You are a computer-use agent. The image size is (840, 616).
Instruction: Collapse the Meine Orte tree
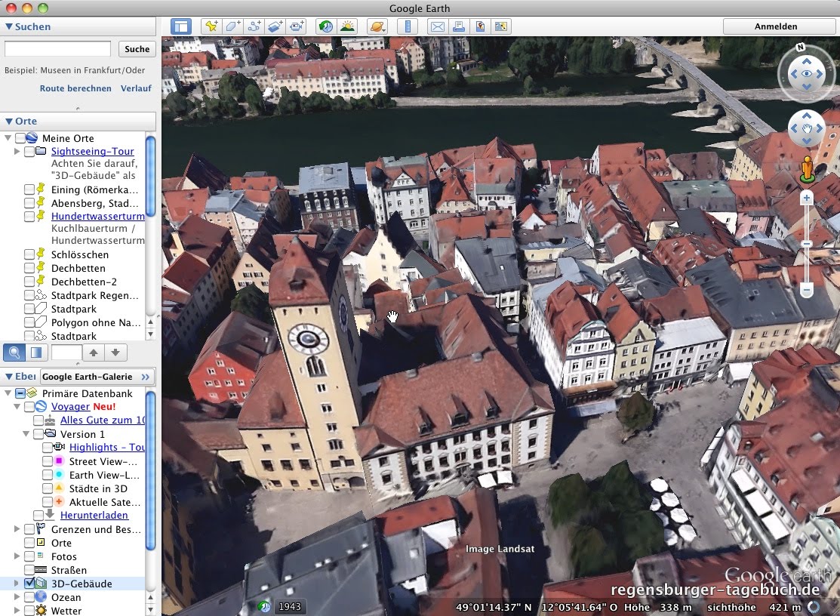click(x=8, y=138)
